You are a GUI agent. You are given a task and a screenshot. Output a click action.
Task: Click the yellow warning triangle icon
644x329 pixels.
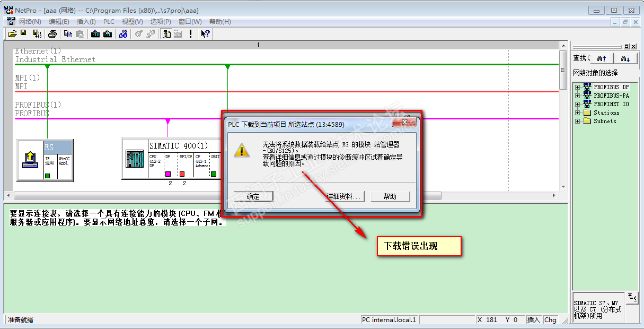click(x=242, y=150)
